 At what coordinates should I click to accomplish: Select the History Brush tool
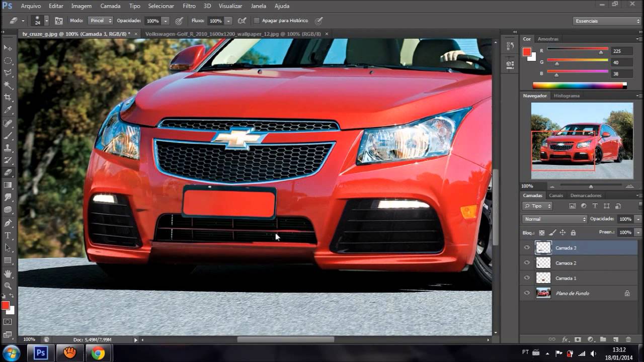click(8, 160)
